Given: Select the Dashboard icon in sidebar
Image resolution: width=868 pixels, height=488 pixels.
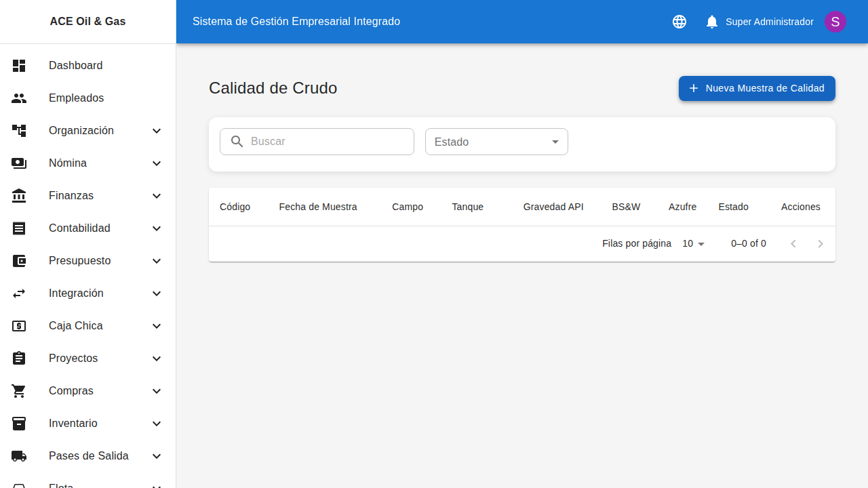Looking at the screenshot, I should point(19,66).
